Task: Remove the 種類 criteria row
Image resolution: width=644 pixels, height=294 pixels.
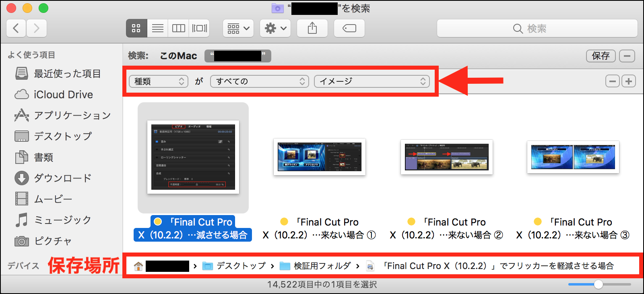Action: [613, 81]
